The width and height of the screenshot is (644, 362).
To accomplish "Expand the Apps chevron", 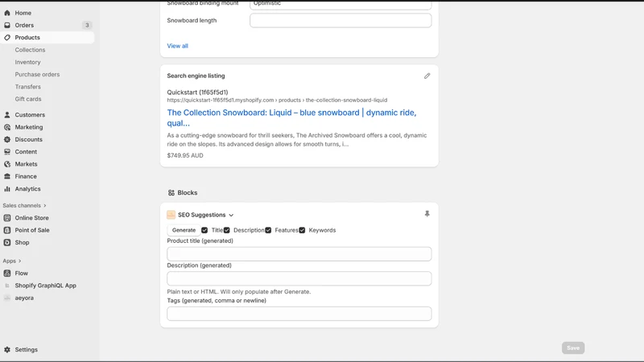I will tap(19, 261).
